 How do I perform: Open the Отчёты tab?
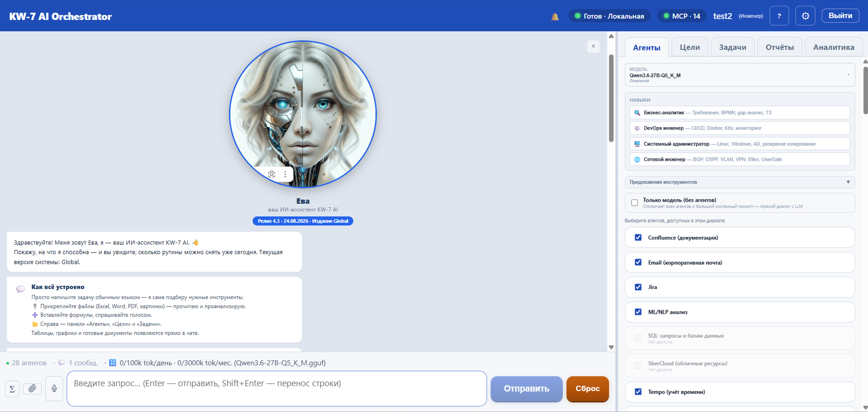point(780,47)
